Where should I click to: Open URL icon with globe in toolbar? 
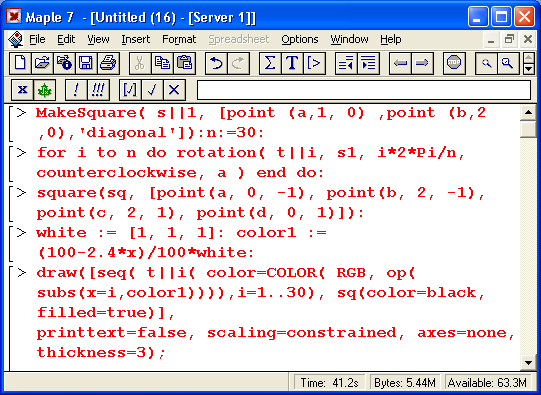pyautogui.click(x=64, y=63)
